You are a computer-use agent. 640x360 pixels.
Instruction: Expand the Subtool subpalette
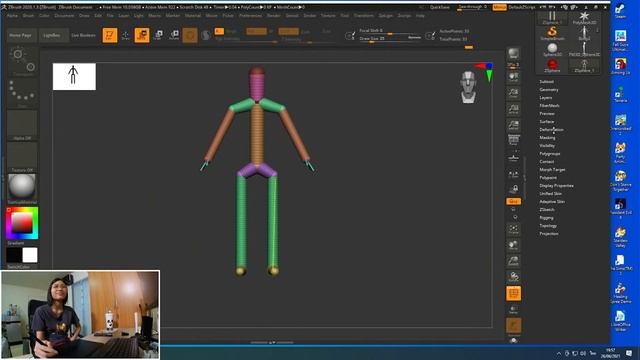click(x=547, y=82)
